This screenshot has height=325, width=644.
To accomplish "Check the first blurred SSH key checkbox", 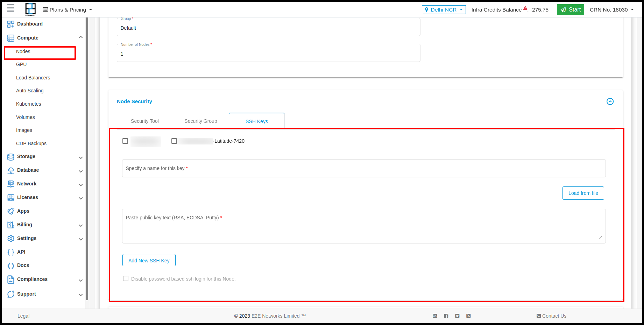I will pyautogui.click(x=125, y=141).
